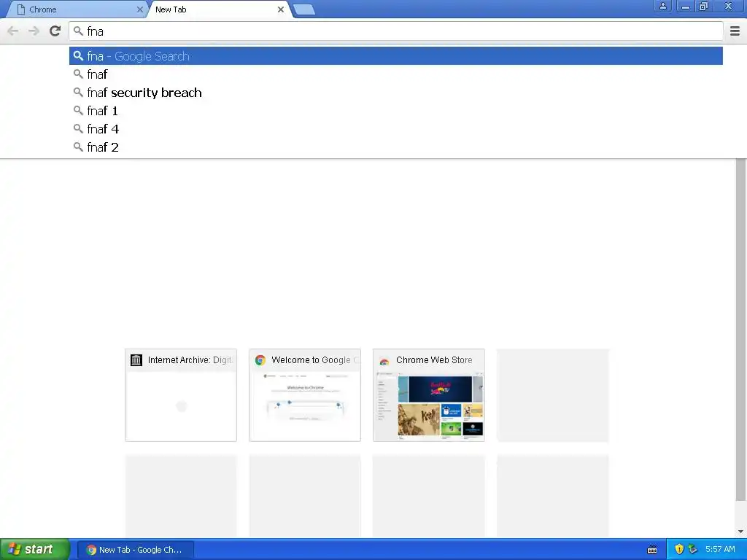Select the New Tab tab

click(219, 9)
